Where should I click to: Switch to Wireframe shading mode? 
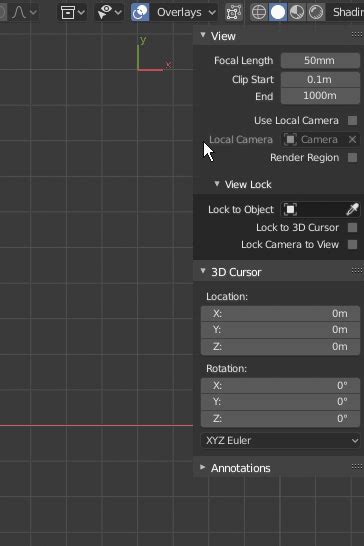click(259, 13)
